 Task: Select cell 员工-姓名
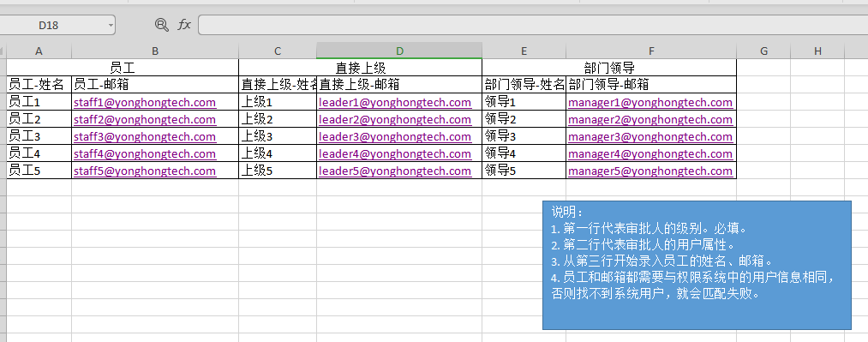tap(39, 85)
